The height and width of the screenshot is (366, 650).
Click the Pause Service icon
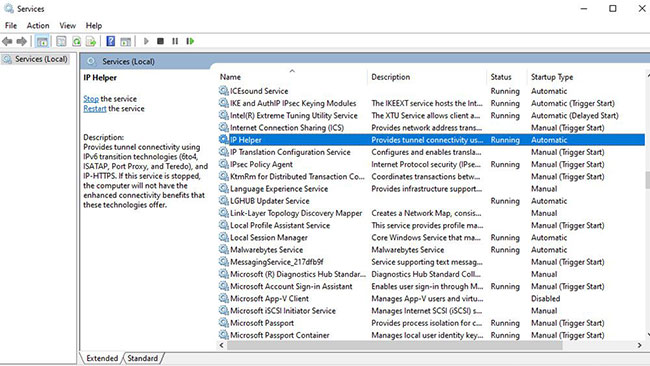[x=175, y=41]
